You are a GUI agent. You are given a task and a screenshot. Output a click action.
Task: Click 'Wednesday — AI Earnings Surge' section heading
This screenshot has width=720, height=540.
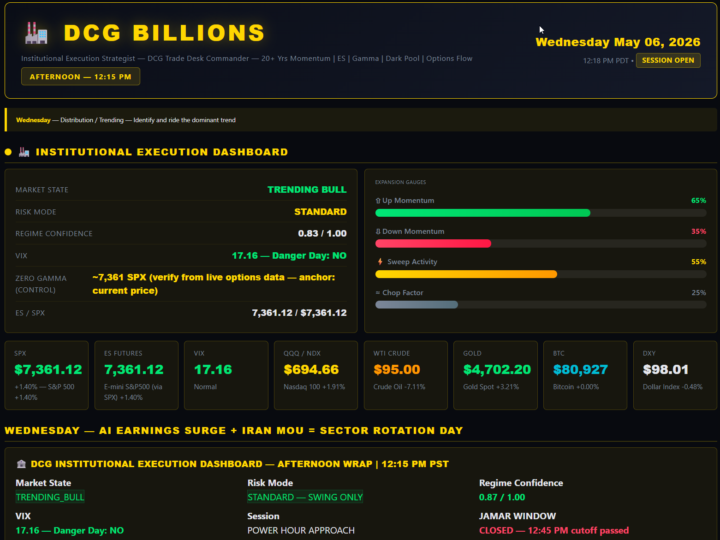[234, 431]
